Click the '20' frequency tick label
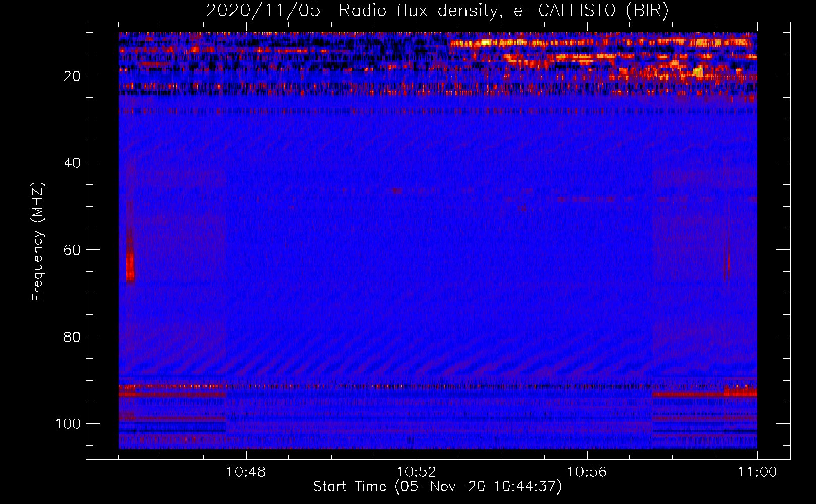Viewport: 816px width, 504px height. [x=72, y=77]
